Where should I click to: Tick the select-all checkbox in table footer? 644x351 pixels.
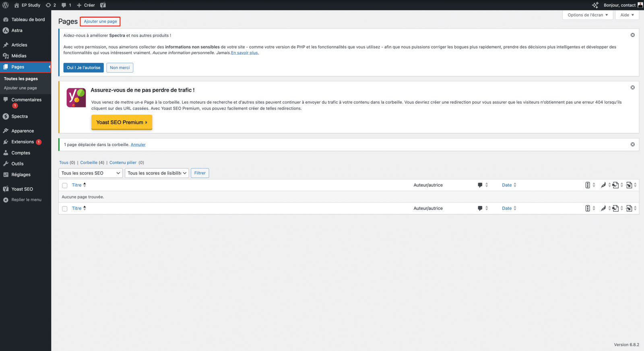tap(65, 209)
